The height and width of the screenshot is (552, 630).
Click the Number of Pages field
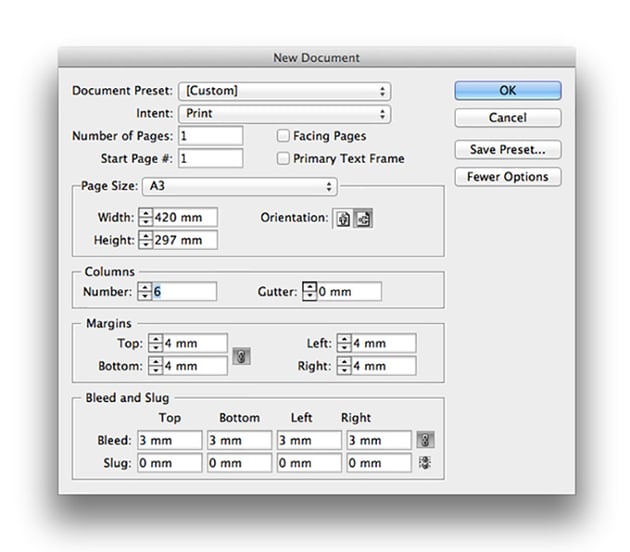click(211, 136)
